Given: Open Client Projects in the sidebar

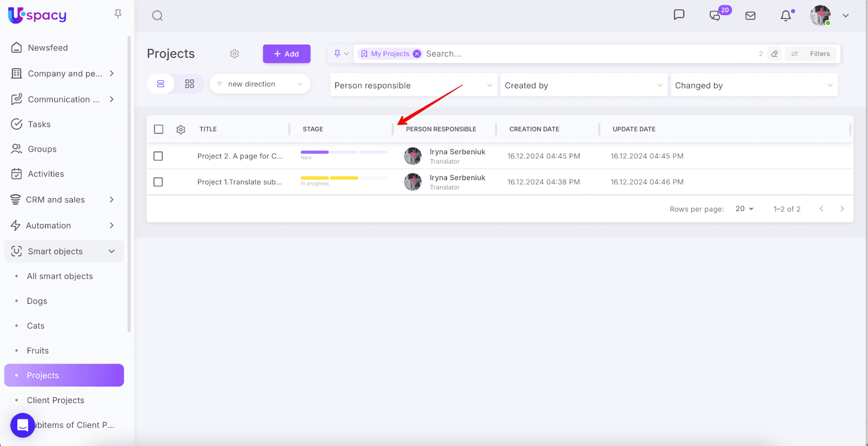Looking at the screenshot, I should click(x=55, y=400).
